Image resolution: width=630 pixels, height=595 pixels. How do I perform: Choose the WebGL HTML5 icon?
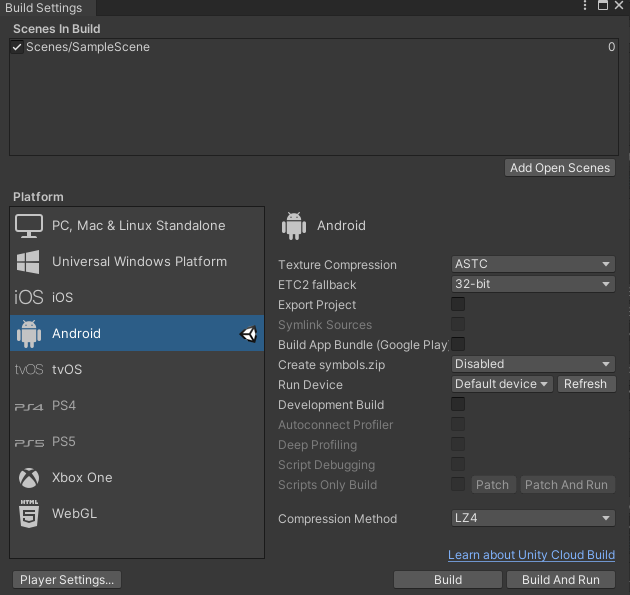point(29,513)
